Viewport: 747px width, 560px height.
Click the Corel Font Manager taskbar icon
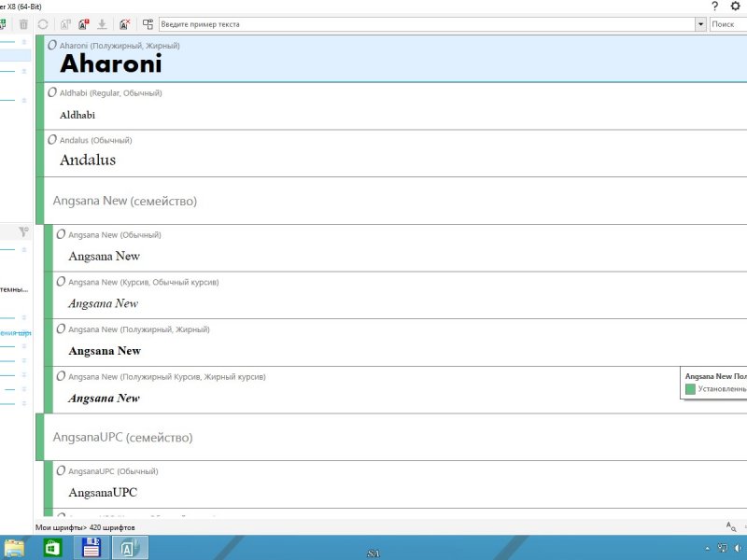[x=130, y=548]
